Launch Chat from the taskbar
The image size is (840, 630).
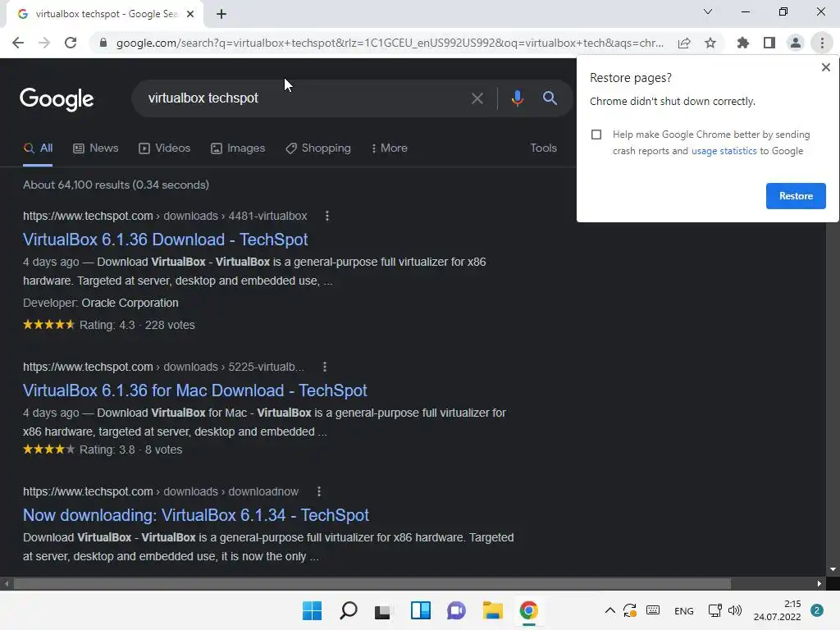point(456,610)
